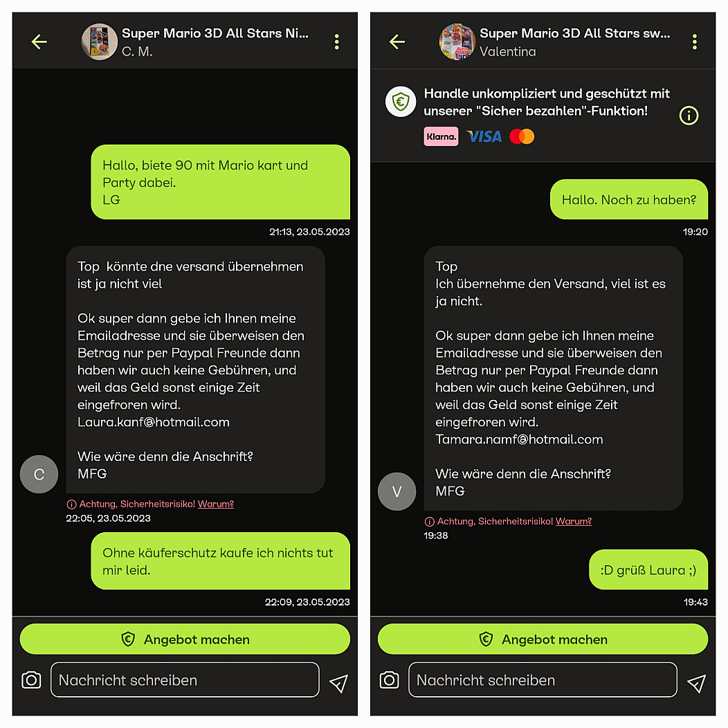The width and height of the screenshot is (728, 728).
Task: Open listing thumbnail in C. M. header
Action: coord(100,42)
